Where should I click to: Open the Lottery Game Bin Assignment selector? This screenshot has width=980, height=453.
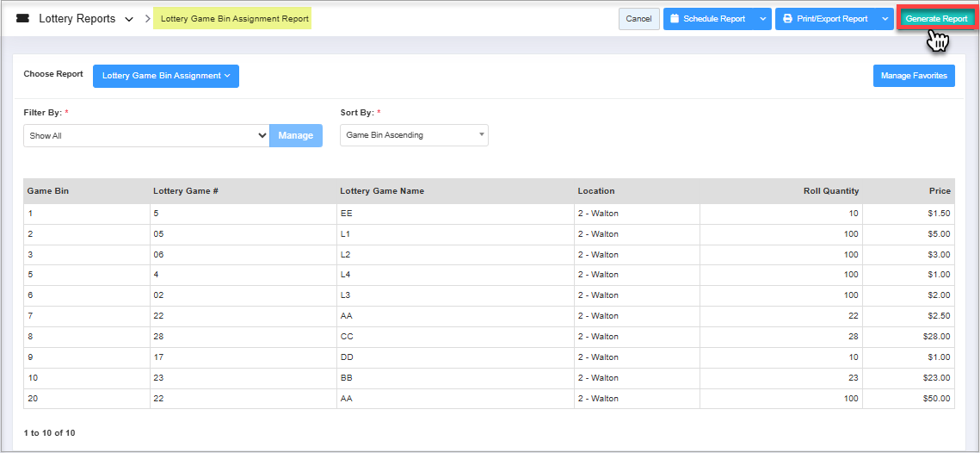(x=165, y=76)
